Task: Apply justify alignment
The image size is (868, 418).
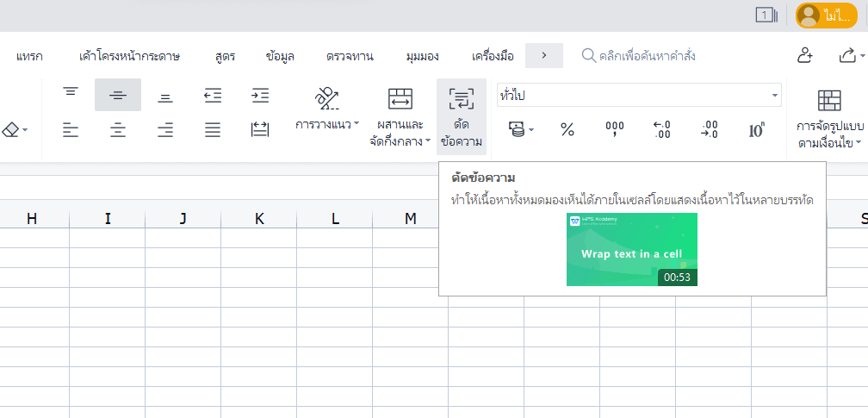Action: [213, 130]
